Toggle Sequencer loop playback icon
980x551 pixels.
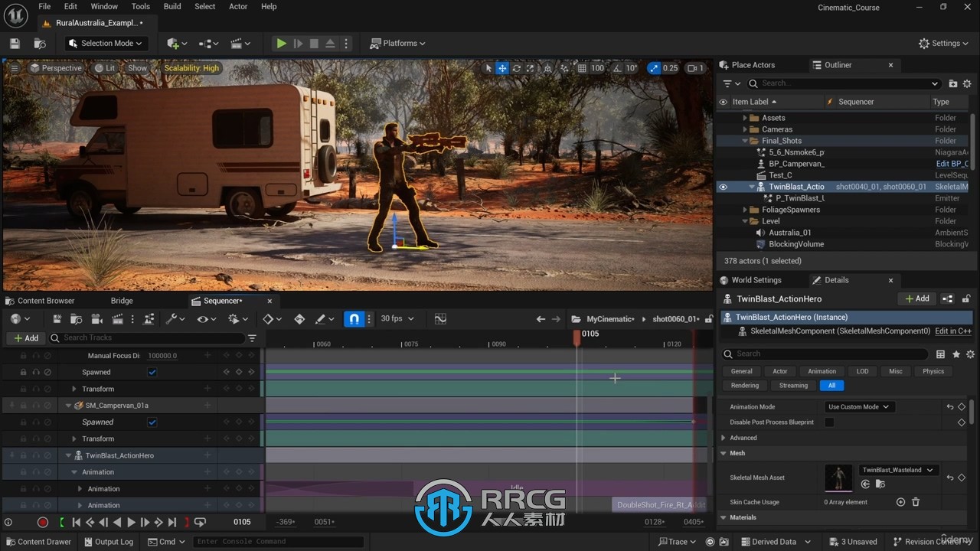pyautogui.click(x=200, y=522)
